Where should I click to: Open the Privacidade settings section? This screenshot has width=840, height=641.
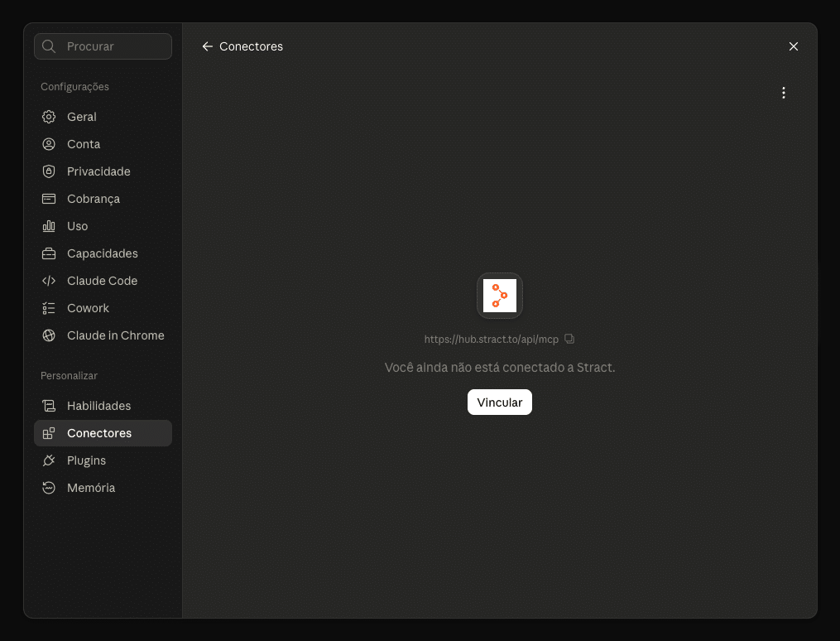pyautogui.click(x=103, y=171)
